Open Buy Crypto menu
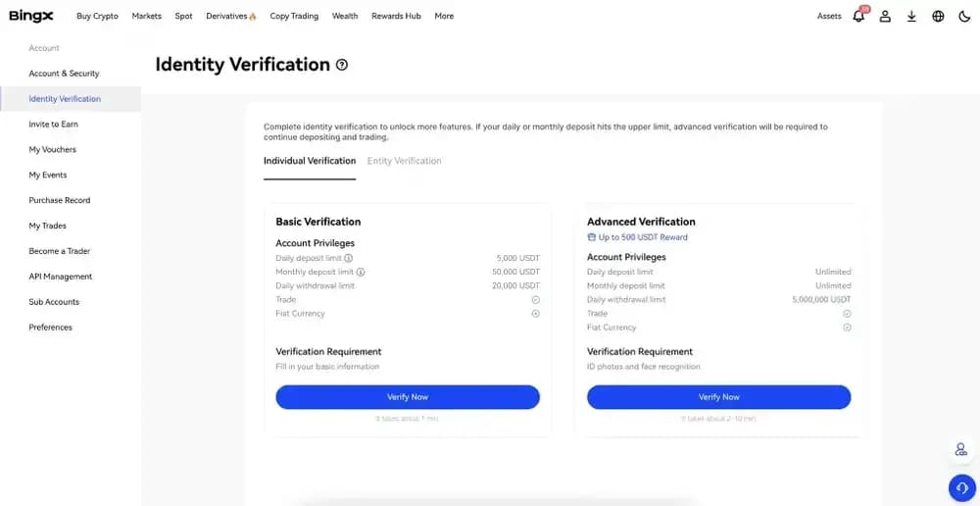This screenshot has width=980, height=506. click(97, 17)
